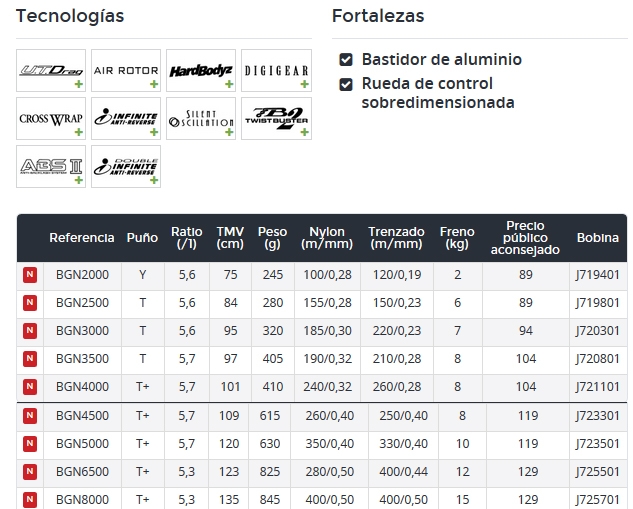Click the Freno (kg) column header
This screenshot has height=509, width=633.
(x=457, y=238)
